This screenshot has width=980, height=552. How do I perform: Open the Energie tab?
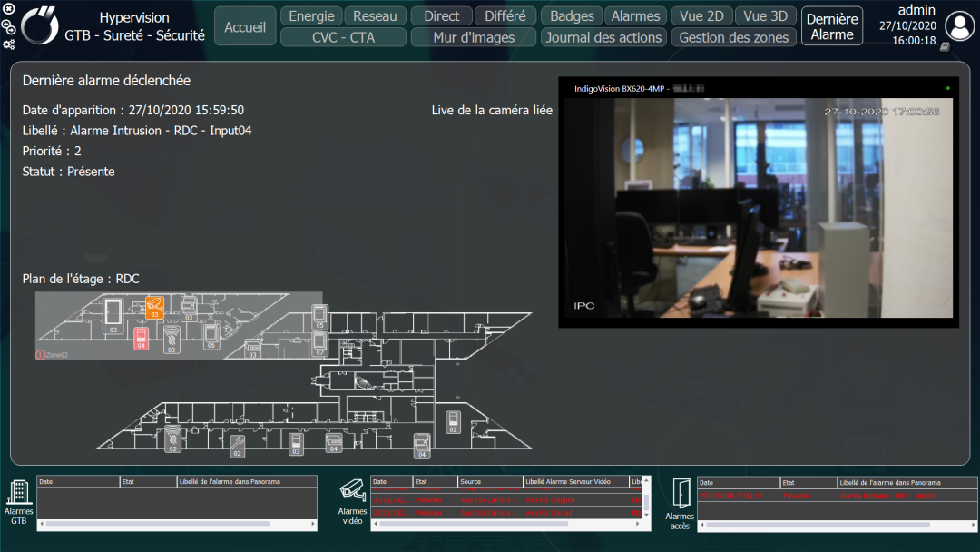[x=311, y=16]
